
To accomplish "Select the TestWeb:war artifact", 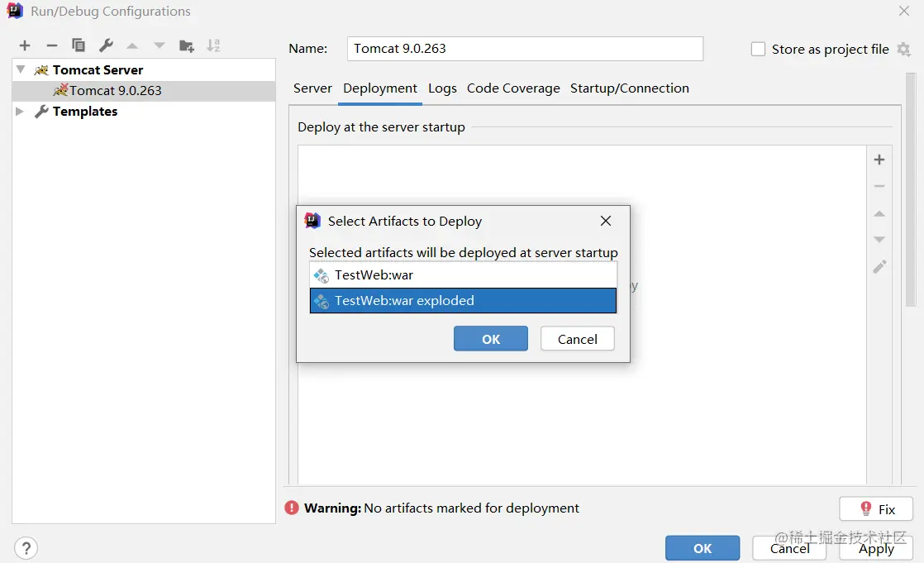I will point(463,274).
